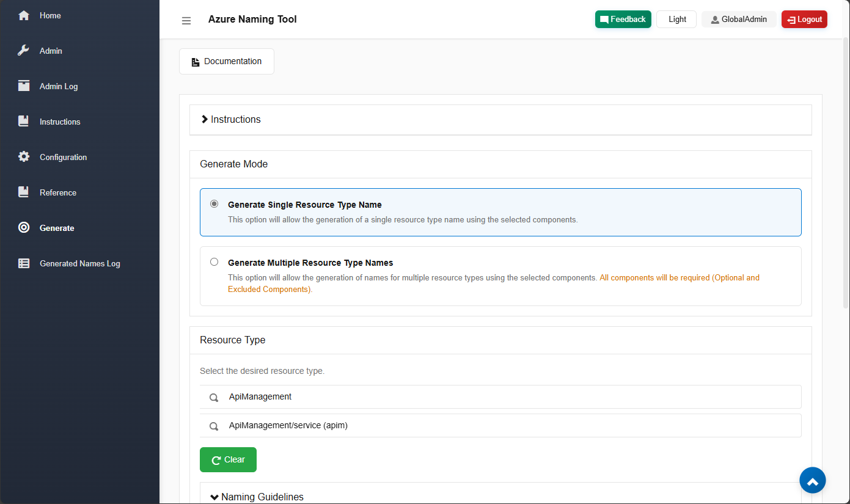Click the Generate target icon

coord(24,228)
